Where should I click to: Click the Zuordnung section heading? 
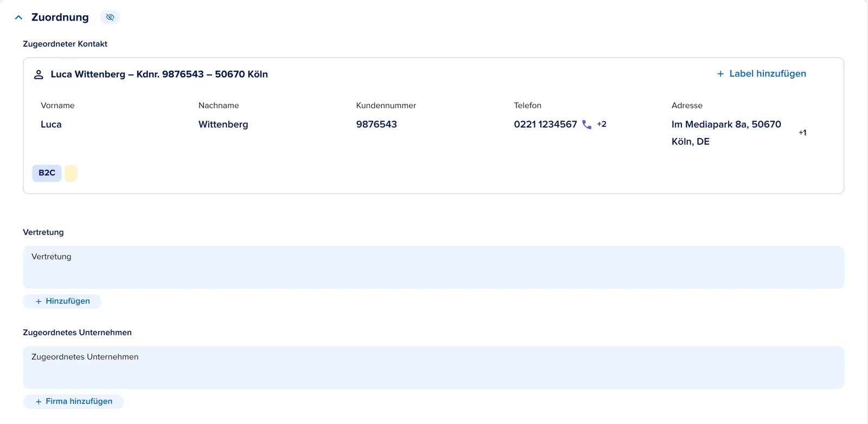click(60, 17)
